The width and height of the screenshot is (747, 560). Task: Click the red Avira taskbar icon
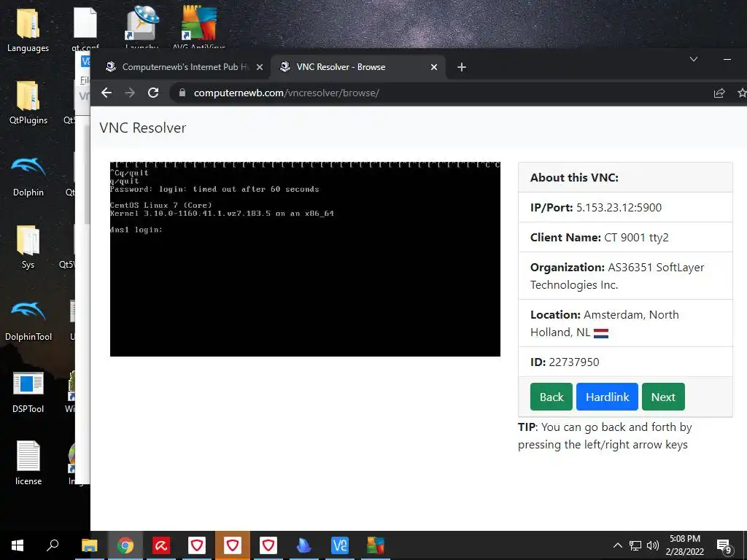[161, 545]
